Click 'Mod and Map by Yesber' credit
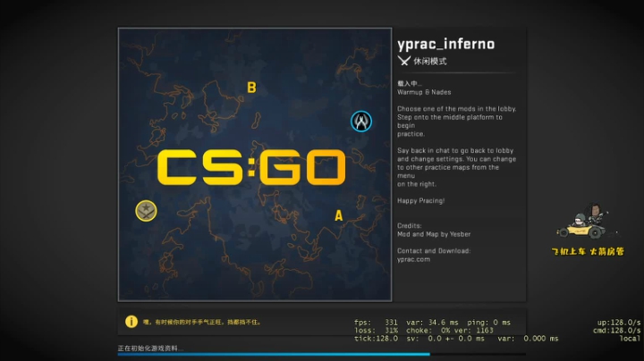Screen dimensions: 644x361 coord(434,234)
